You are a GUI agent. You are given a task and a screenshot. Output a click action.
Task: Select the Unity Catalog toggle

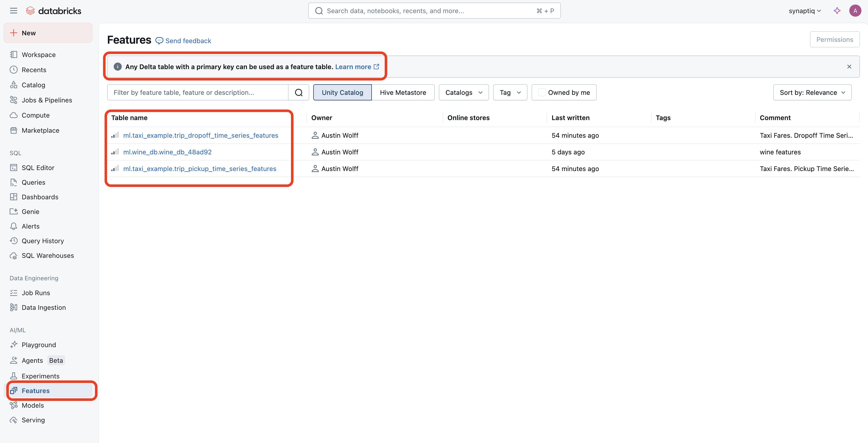tap(342, 93)
